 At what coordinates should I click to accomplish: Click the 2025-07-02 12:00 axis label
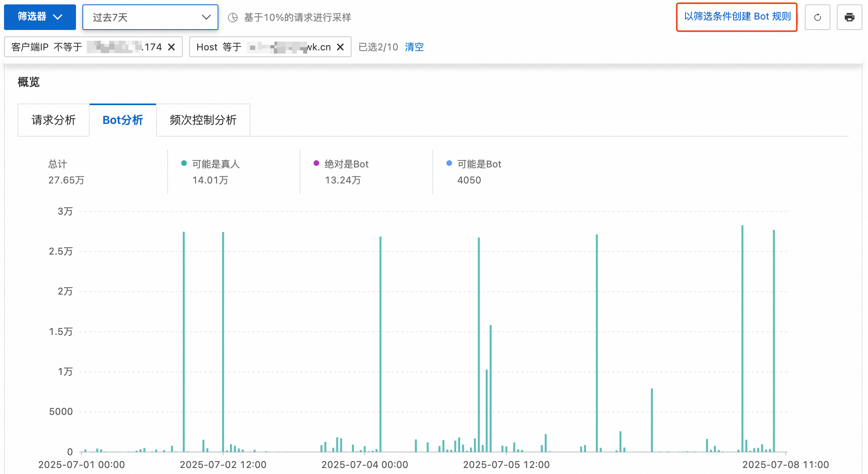pos(223,465)
